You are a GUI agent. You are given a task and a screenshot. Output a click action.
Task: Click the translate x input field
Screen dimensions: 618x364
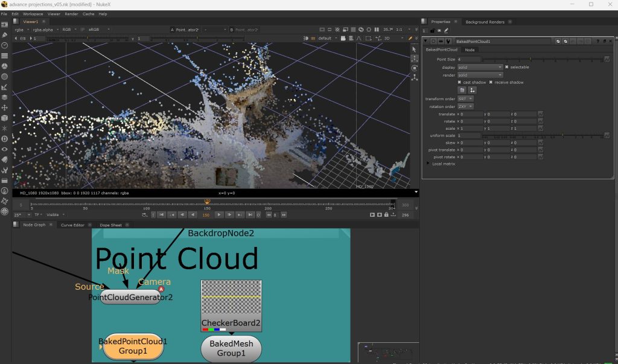[x=473, y=114]
